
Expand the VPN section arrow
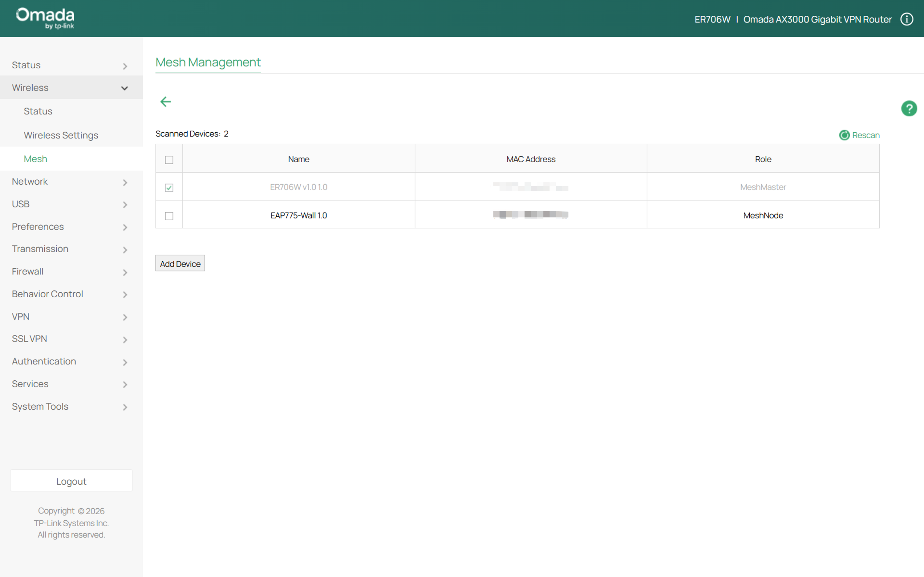125,317
